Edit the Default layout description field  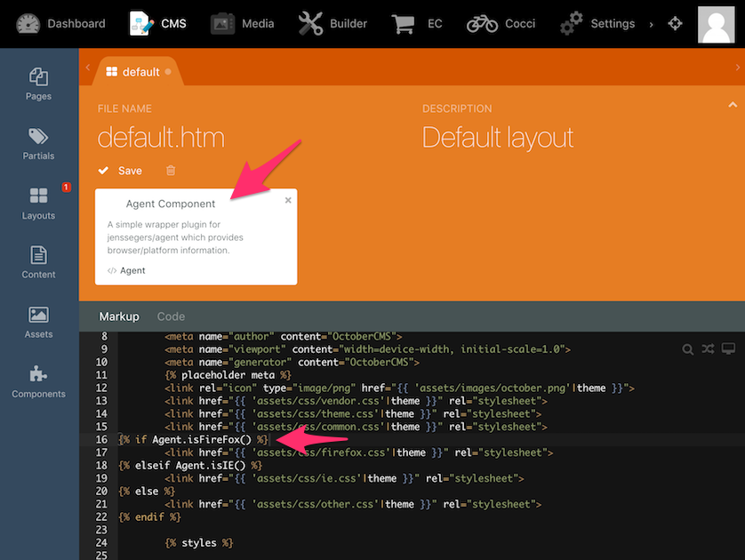(498, 138)
